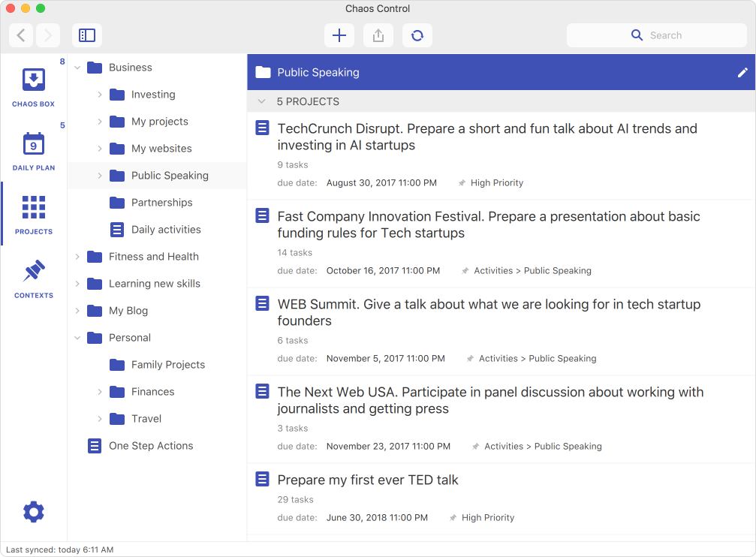Click the Search input field
Screen dimensions: 756x557
[657, 35]
